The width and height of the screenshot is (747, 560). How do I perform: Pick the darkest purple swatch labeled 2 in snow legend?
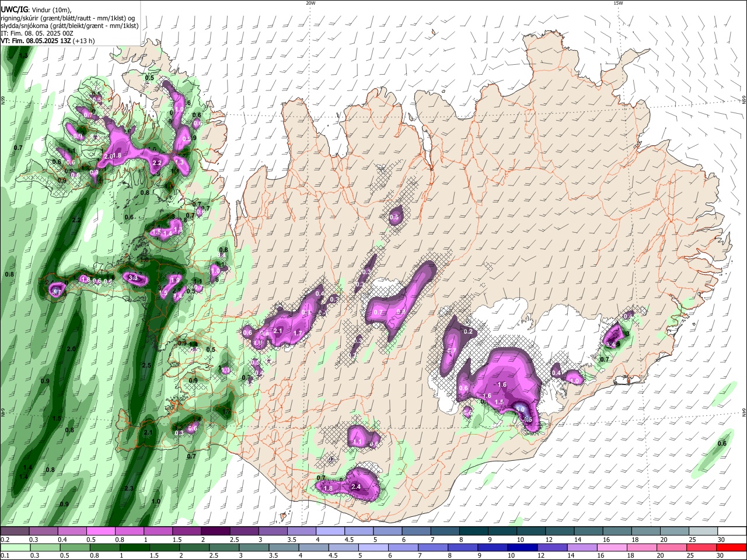pyautogui.click(x=215, y=531)
